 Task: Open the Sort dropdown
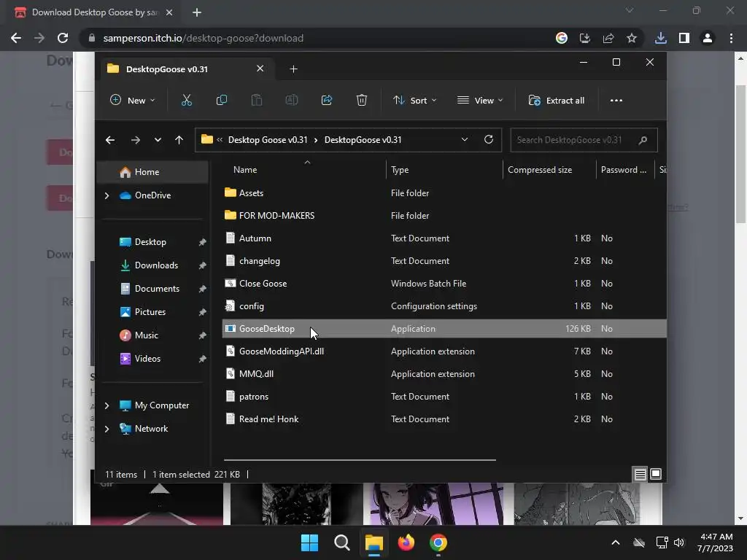(x=414, y=101)
